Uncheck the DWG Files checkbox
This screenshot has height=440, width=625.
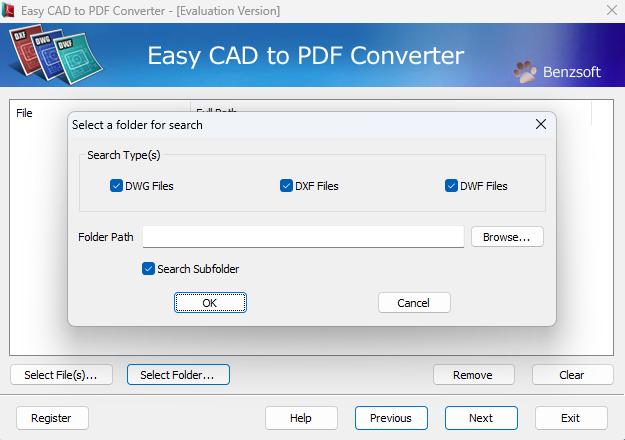point(116,186)
